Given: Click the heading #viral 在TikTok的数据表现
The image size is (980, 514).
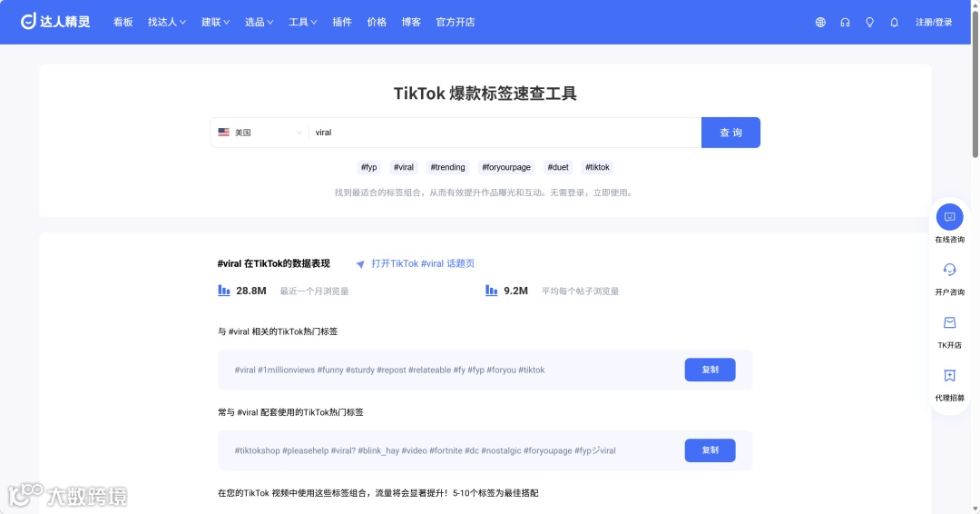Looking at the screenshot, I should pyautogui.click(x=274, y=264).
